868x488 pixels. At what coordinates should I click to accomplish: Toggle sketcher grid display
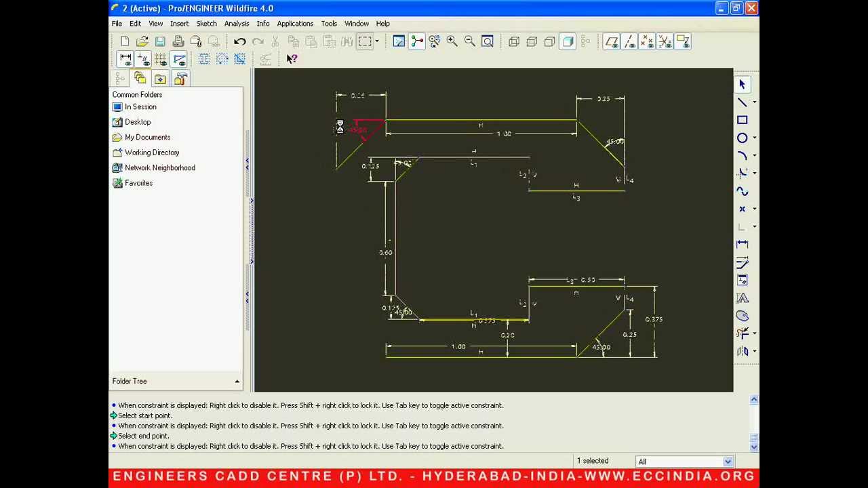click(161, 59)
